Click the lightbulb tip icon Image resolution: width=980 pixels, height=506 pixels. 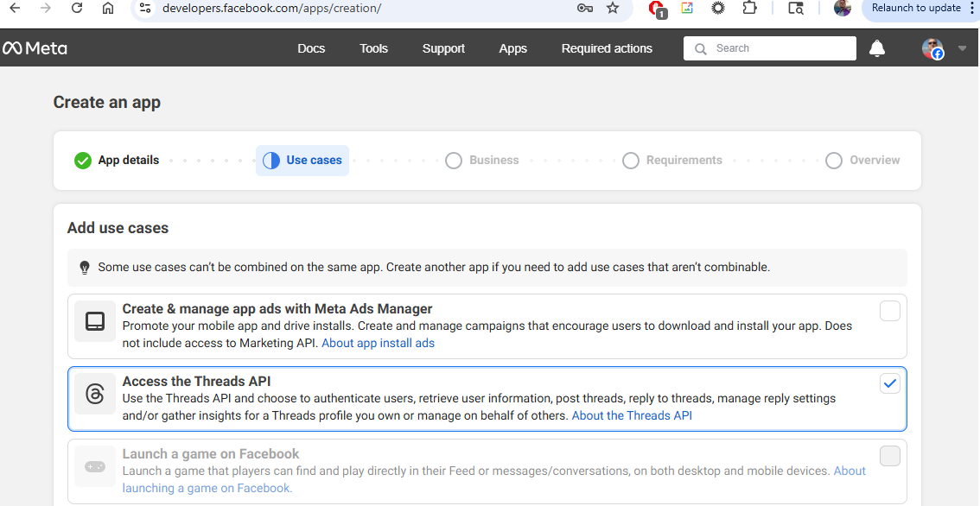[x=85, y=268]
